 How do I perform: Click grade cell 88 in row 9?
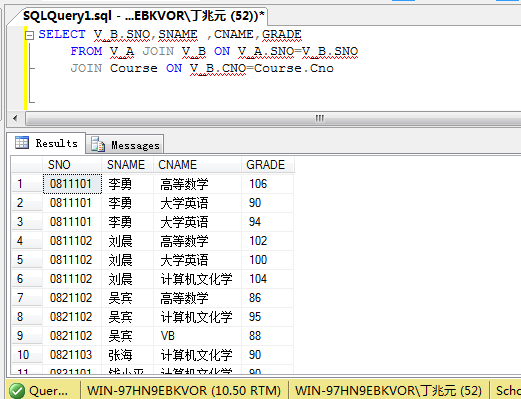click(x=267, y=336)
